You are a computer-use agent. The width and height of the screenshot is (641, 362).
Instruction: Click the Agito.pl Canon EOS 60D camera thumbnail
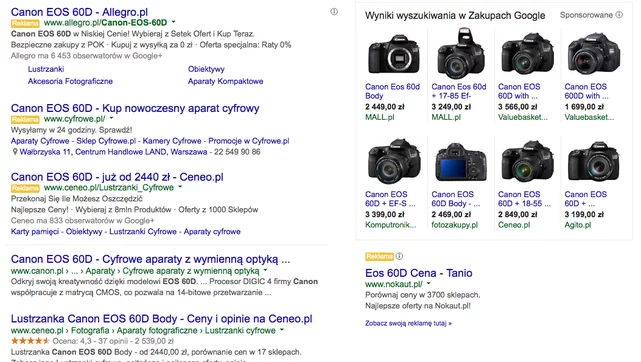(x=593, y=161)
